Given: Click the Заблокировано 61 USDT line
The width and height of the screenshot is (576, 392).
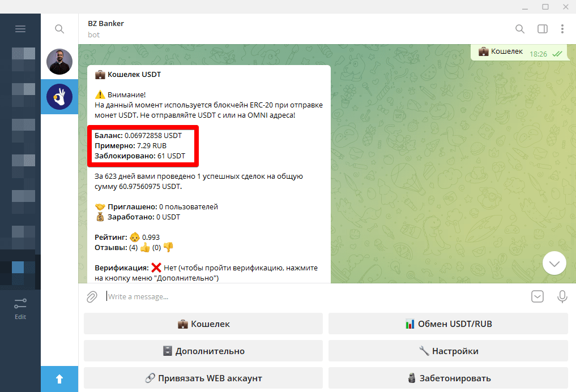Looking at the screenshot, I should pos(140,156).
